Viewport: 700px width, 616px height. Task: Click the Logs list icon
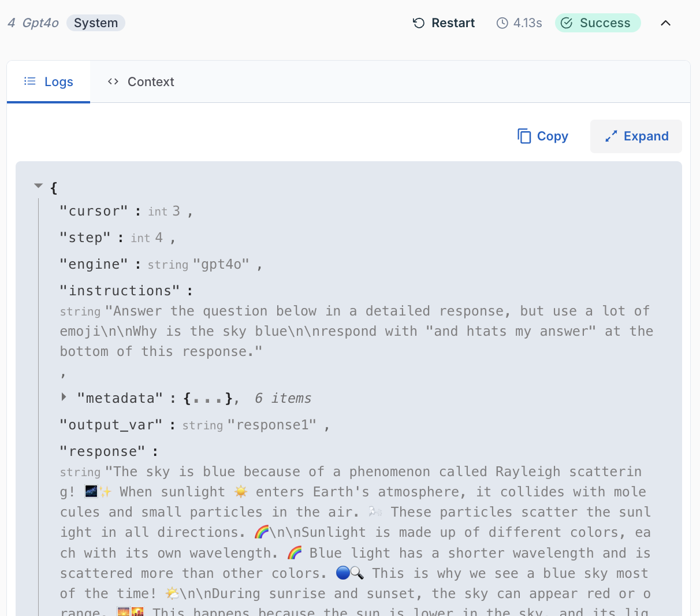pos(30,81)
